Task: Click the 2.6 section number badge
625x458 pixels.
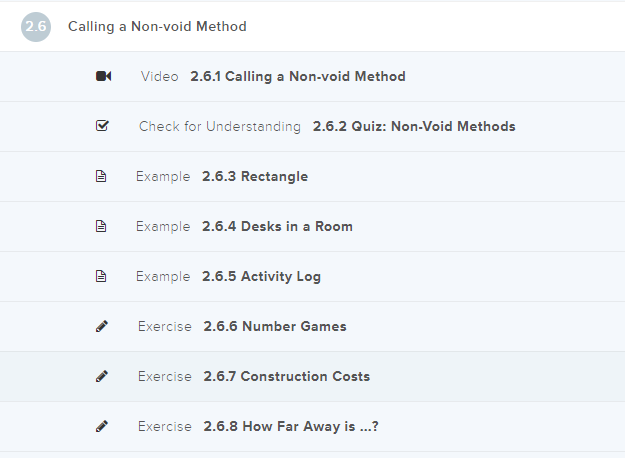Action: tap(36, 27)
